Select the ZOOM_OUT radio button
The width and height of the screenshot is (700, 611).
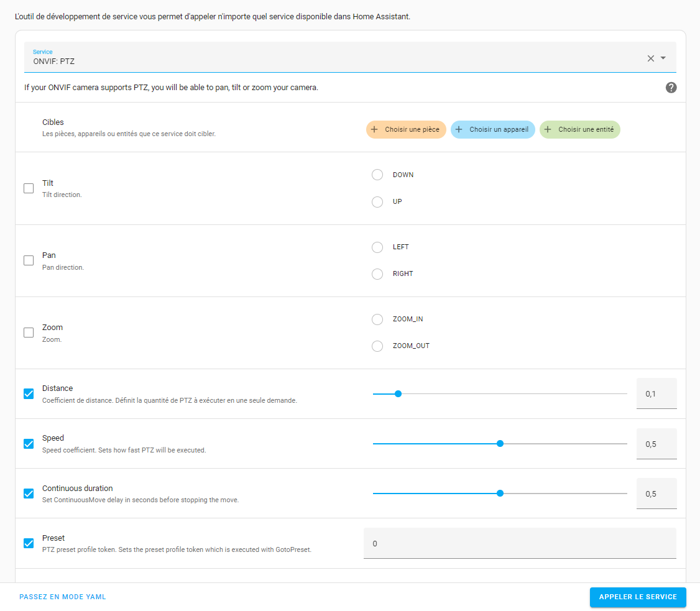(x=377, y=346)
